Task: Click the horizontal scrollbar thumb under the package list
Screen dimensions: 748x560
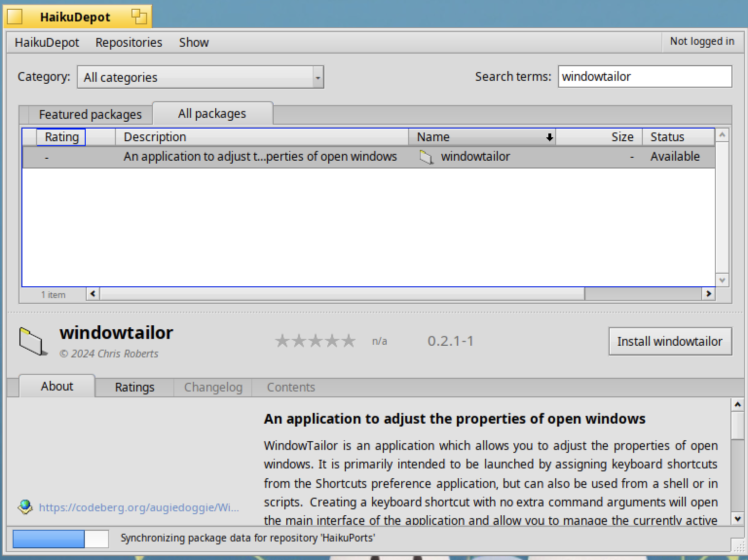Action: click(342, 294)
